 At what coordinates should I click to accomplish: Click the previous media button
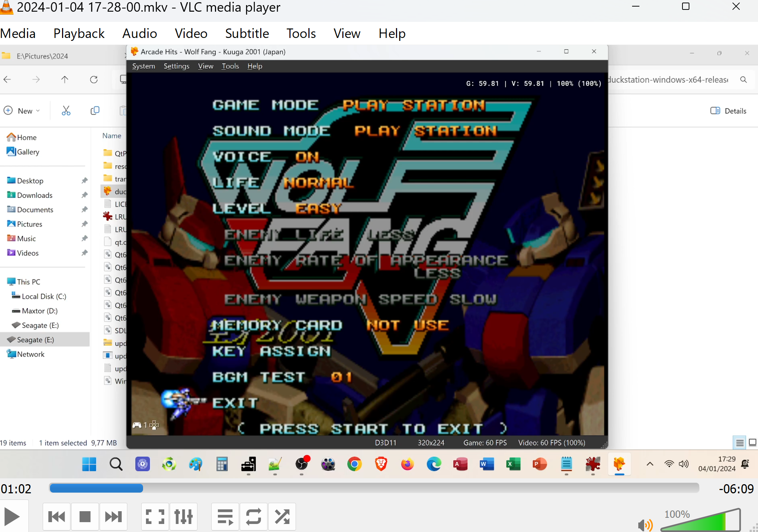pos(57,517)
